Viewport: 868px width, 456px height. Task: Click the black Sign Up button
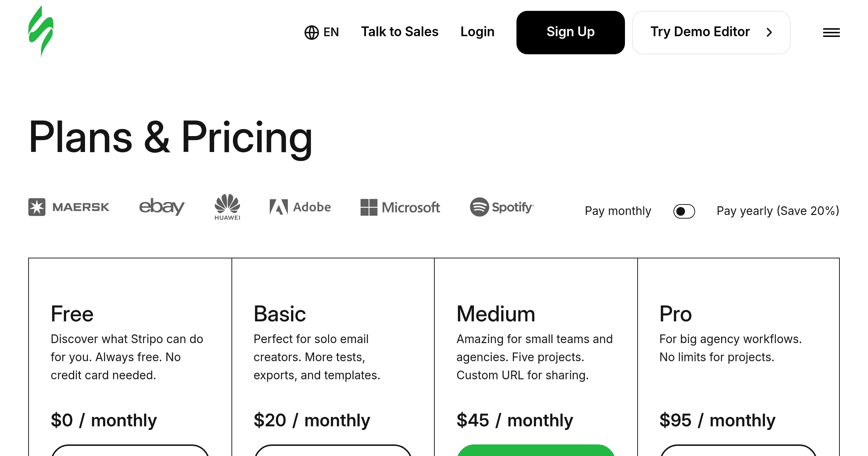click(x=570, y=33)
